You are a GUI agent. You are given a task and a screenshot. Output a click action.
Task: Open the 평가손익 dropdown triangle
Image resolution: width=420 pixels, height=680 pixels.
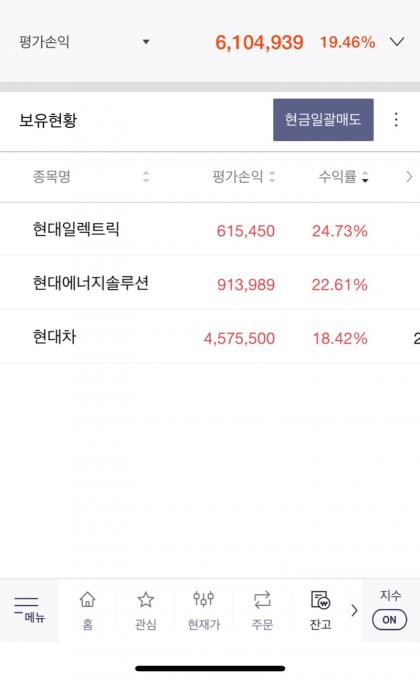pyautogui.click(x=146, y=42)
